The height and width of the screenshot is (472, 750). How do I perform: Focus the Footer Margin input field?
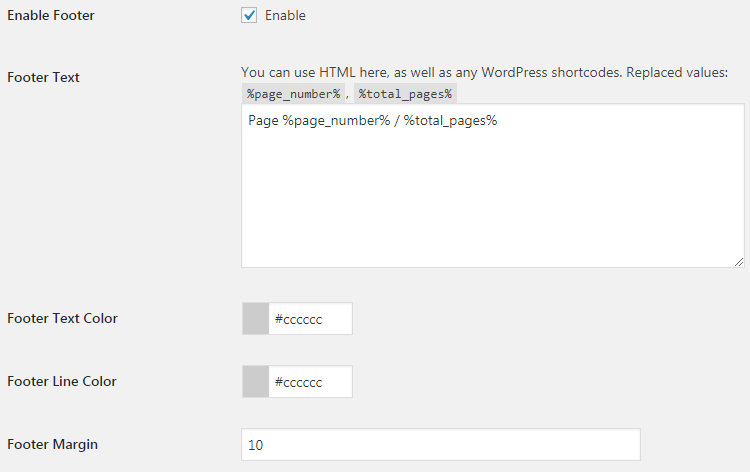(x=441, y=445)
